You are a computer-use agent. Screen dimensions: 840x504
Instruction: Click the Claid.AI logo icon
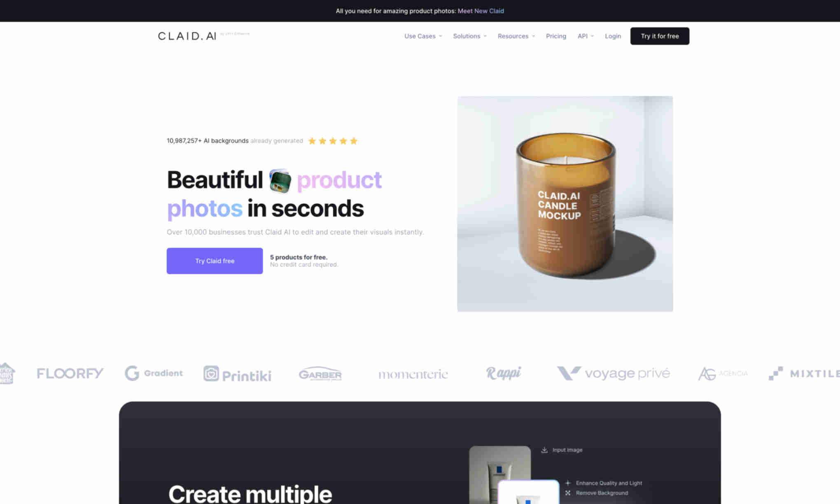[187, 35]
